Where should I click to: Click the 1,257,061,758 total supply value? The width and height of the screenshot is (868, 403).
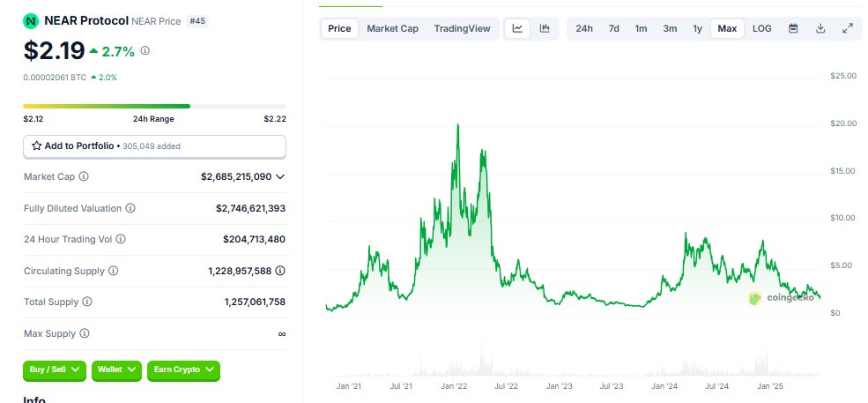click(255, 302)
